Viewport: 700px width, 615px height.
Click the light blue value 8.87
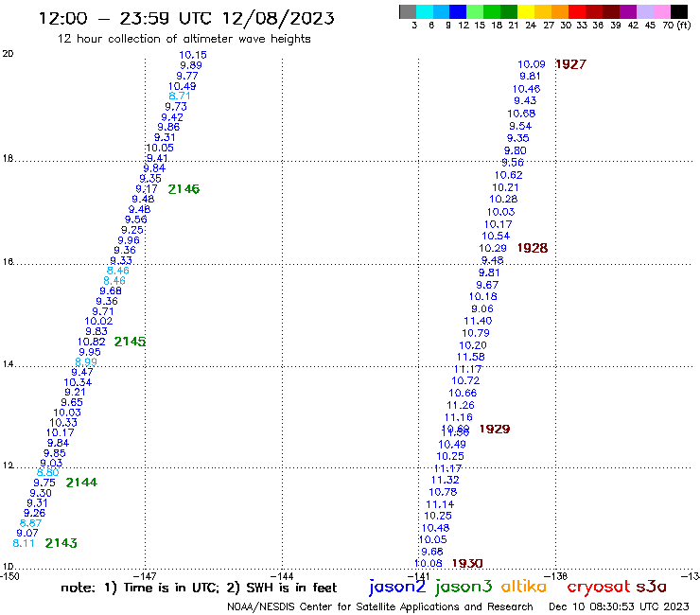31,523
